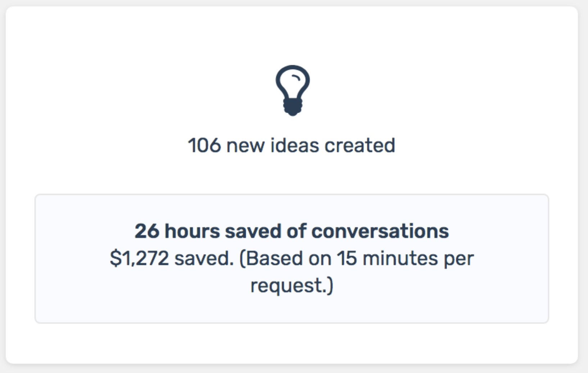Click the glass top of the lightbulb
Screen dimensions: 588x373
pyautogui.click(x=293, y=81)
